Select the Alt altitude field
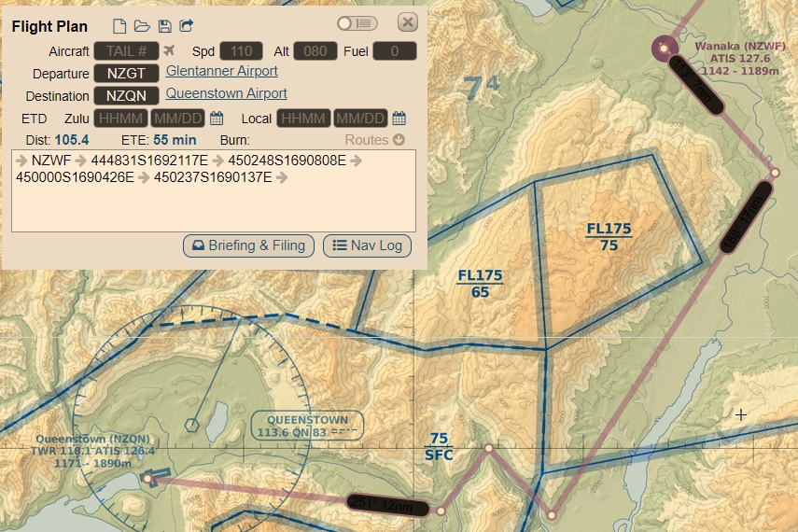 click(315, 51)
